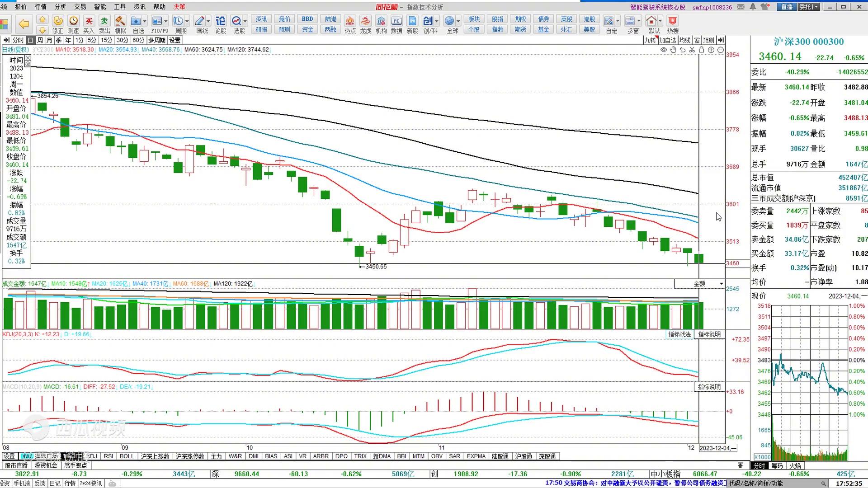This screenshot has height=488, width=868.
Task: Expand the 周期 period dropdown arrow
Action: (x=187, y=21)
